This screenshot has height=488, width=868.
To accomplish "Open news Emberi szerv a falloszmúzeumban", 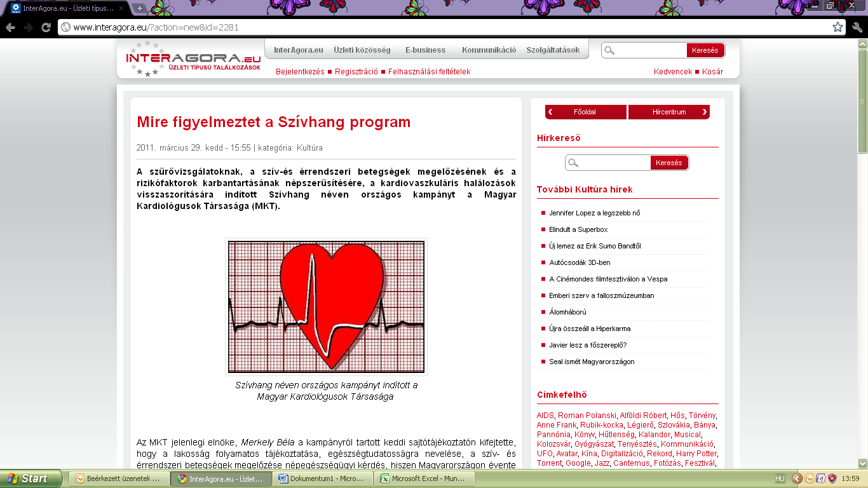I will 601,295.
